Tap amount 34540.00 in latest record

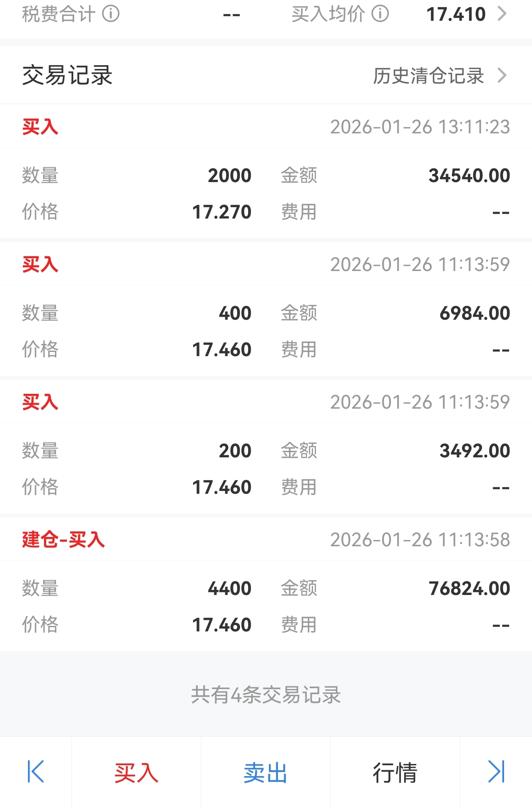click(469, 175)
